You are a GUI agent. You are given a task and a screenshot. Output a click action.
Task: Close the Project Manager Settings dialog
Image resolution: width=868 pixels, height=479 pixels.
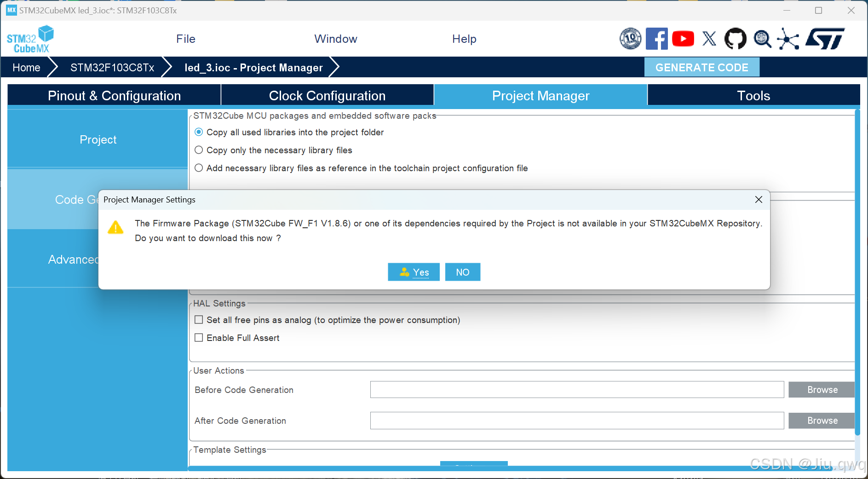click(x=759, y=199)
